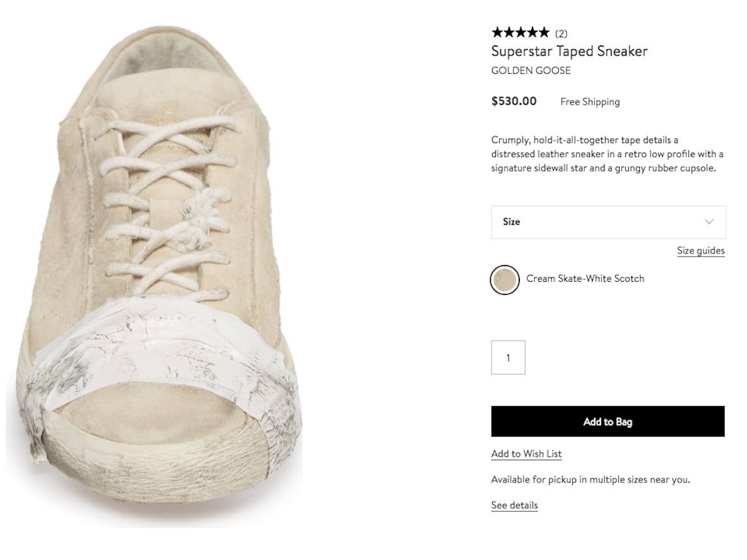Click the fifth star in the rating

click(x=543, y=33)
